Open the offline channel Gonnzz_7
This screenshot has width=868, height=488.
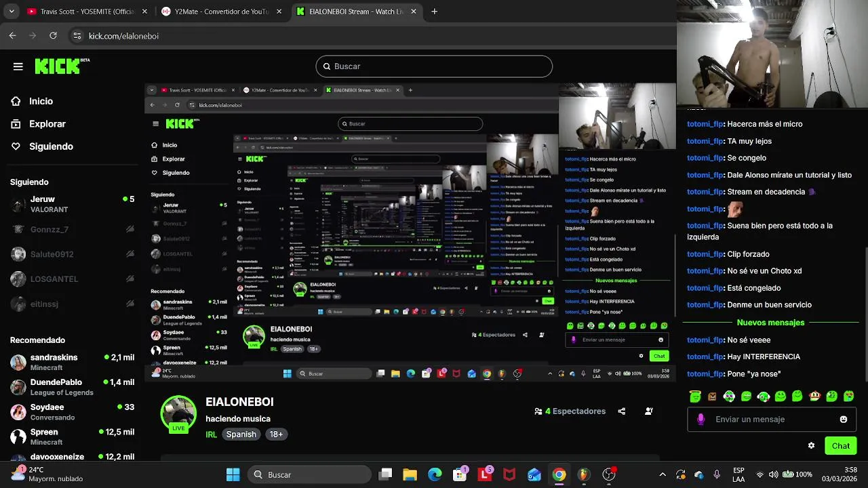(73, 229)
